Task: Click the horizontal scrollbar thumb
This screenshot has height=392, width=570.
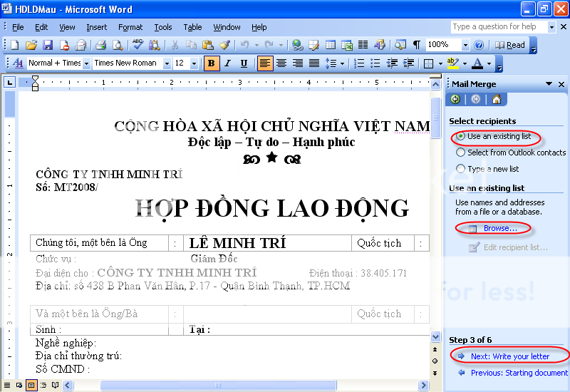Action: coord(218,385)
